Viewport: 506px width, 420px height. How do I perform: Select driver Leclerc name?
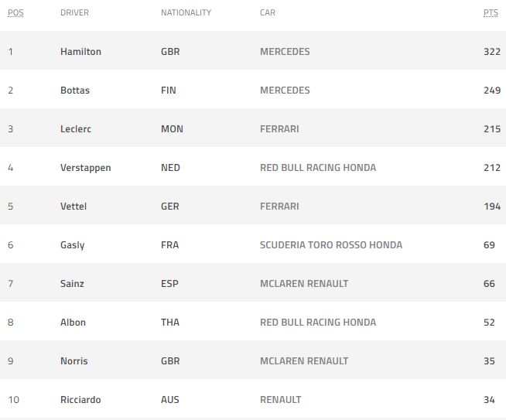click(x=76, y=129)
